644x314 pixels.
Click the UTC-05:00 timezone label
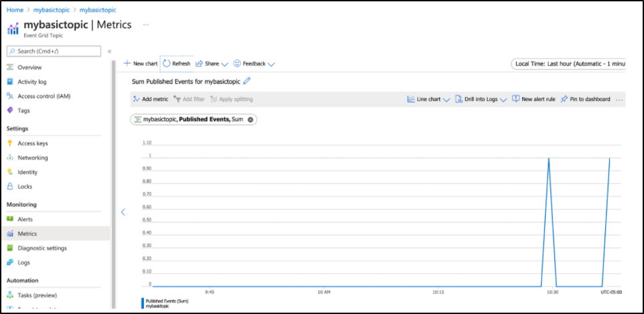pos(612,292)
